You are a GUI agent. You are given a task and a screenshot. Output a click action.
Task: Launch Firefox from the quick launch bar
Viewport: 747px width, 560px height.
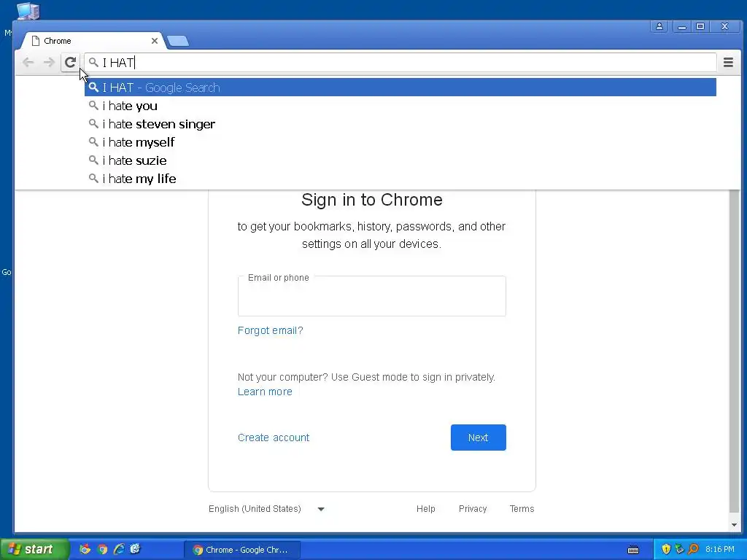85,549
